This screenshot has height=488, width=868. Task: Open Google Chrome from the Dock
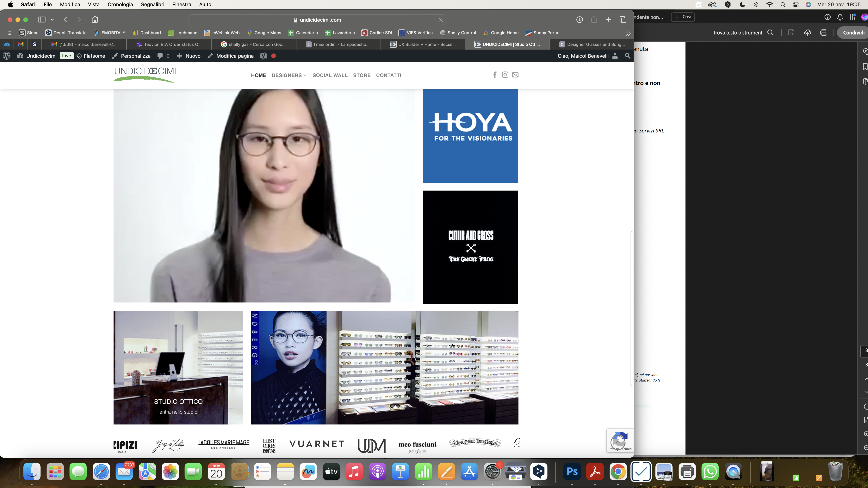618,472
